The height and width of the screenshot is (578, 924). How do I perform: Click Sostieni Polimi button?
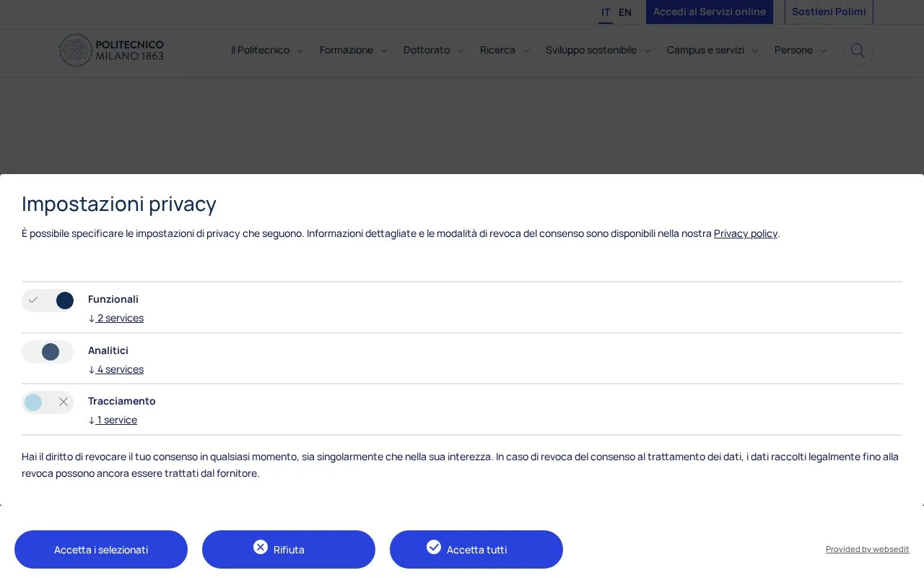pyautogui.click(x=829, y=12)
